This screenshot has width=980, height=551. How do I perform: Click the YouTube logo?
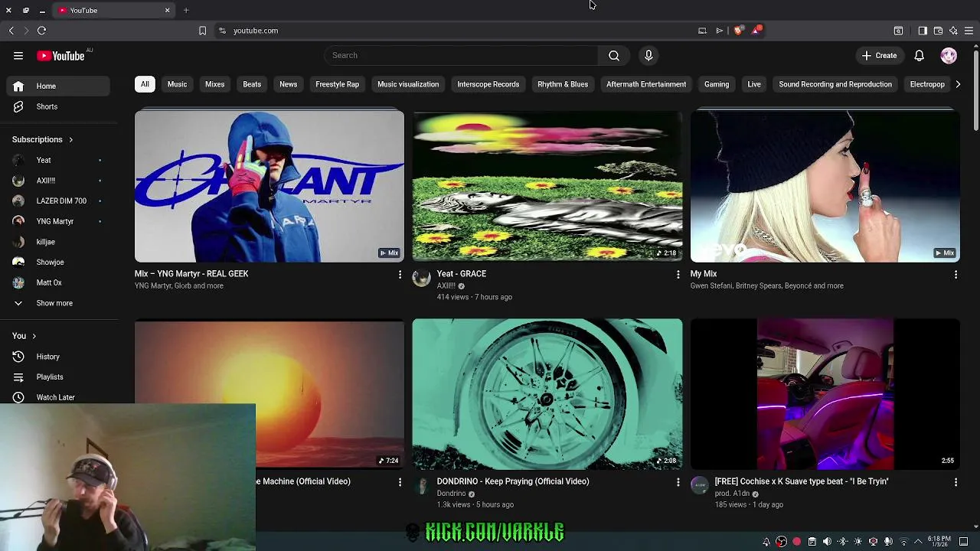point(60,56)
